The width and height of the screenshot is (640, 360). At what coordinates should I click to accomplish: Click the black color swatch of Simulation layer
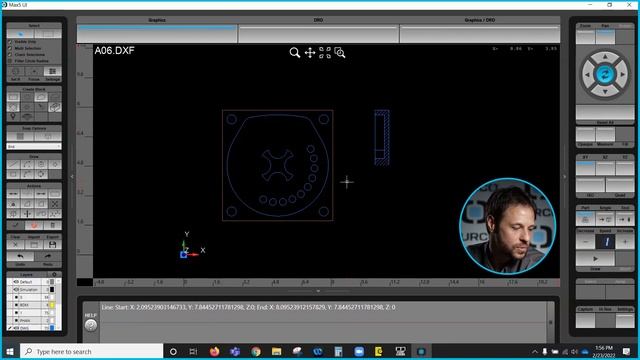click(52, 289)
